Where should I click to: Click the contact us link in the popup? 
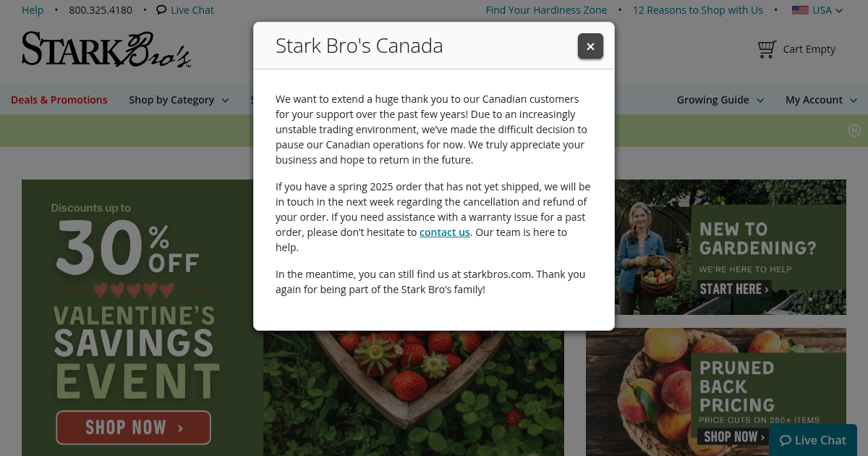tap(444, 232)
